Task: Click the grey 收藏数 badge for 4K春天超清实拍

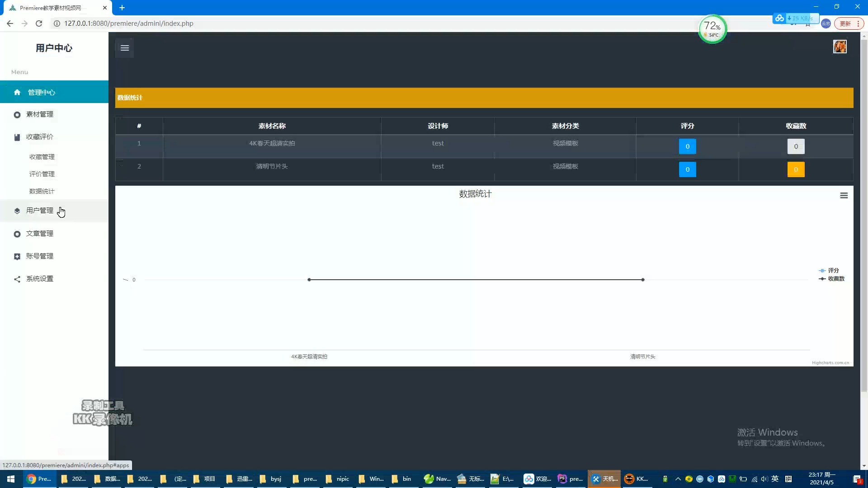Action: click(796, 146)
